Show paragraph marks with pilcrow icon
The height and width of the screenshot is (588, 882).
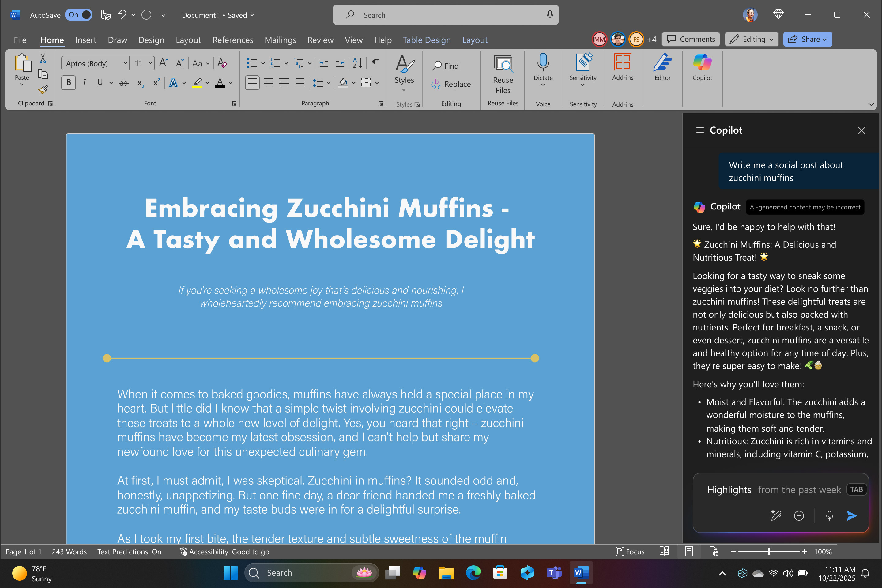tap(375, 63)
